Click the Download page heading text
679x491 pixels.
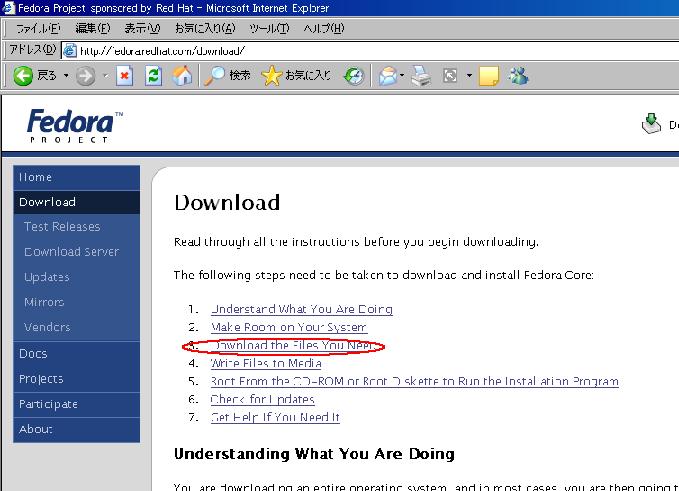(227, 203)
